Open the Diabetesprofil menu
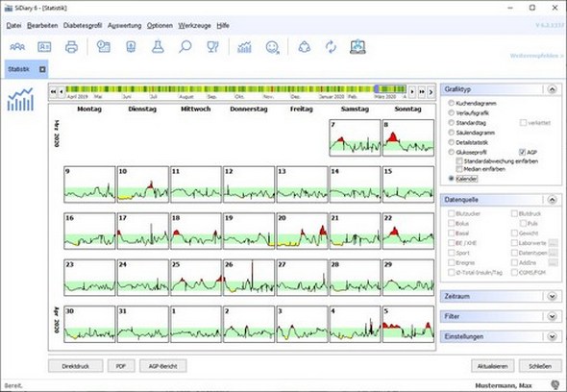567x392 pixels. point(83,25)
